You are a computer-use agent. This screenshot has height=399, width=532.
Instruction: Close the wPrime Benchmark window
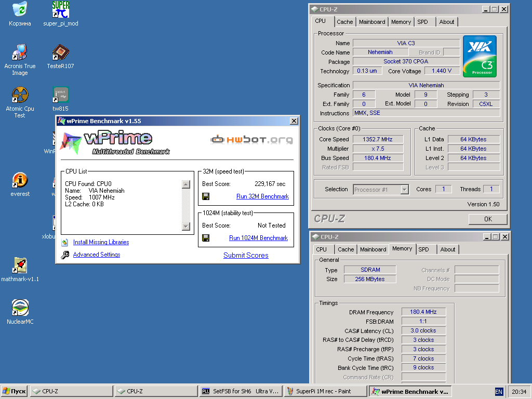(x=294, y=121)
